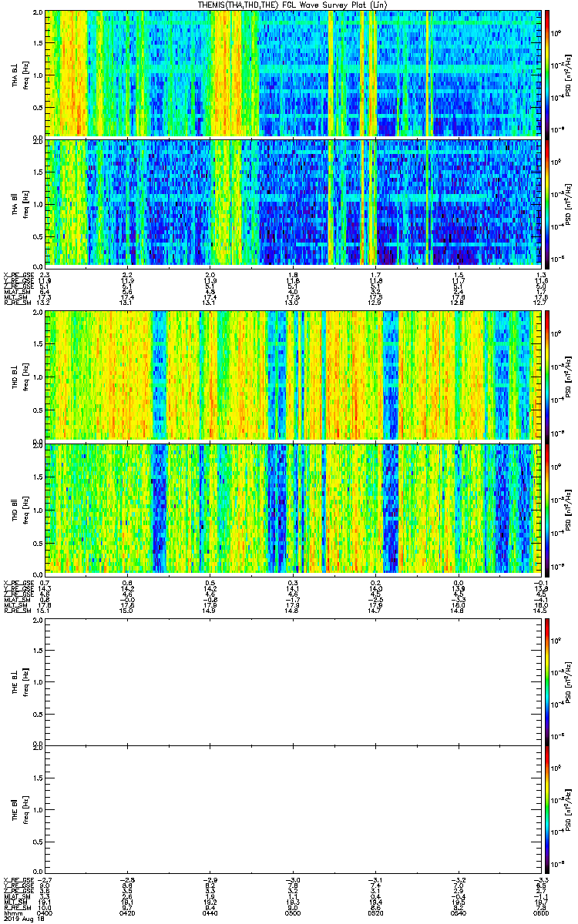578x924 pixels.
Task: Select the THA B∥ spectrogram panel
Action: 293,203
